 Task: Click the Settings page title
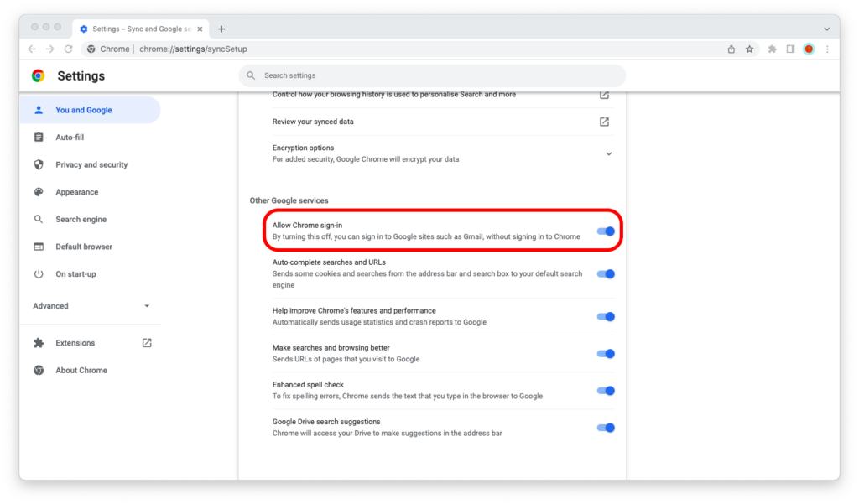click(x=81, y=76)
